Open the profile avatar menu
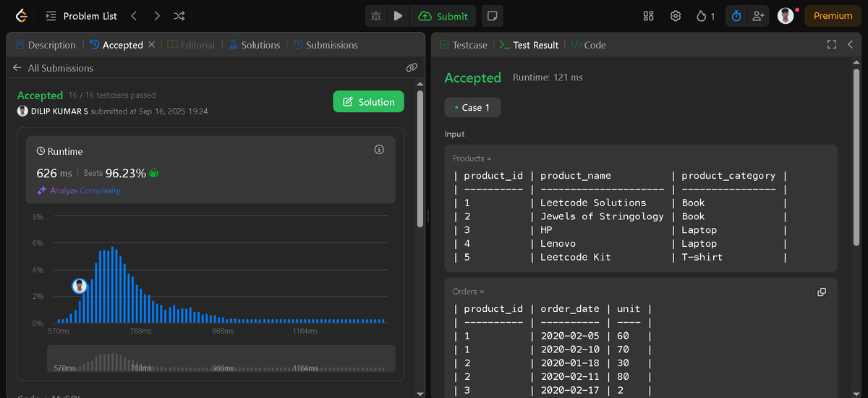Viewport: 868px width, 398px height. pyautogui.click(x=786, y=16)
